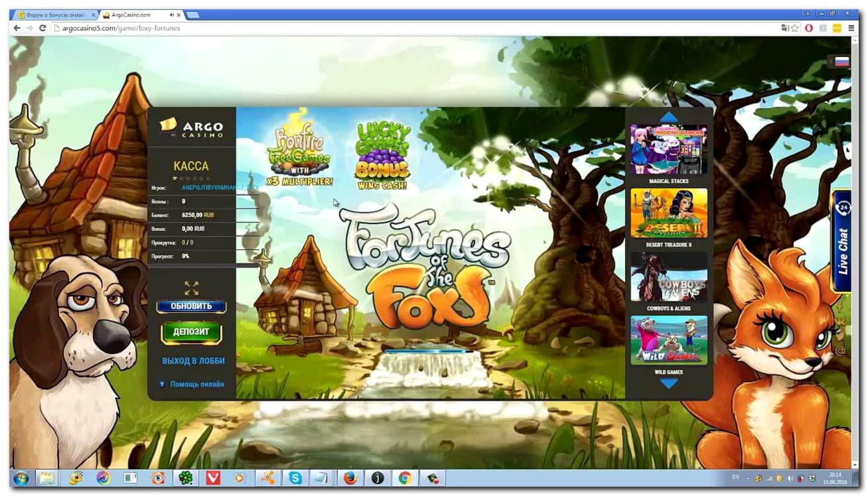Mute the ArgoCasino tab audio icon

click(173, 14)
